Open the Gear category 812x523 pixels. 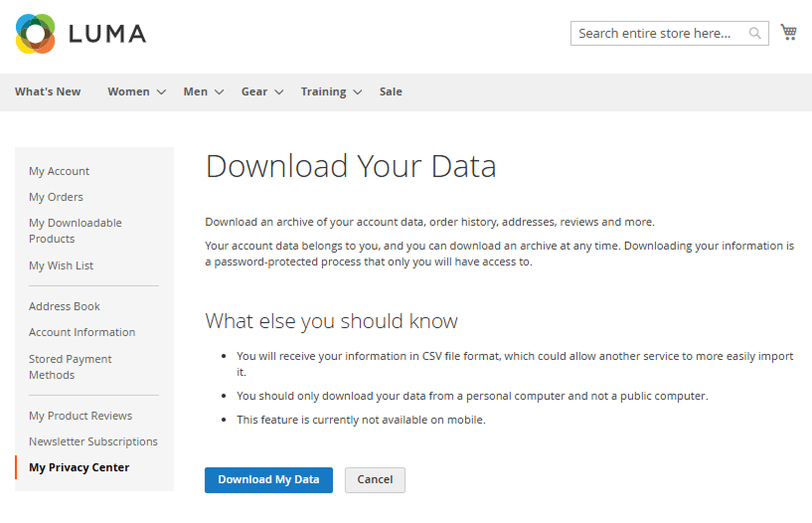click(254, 91)
